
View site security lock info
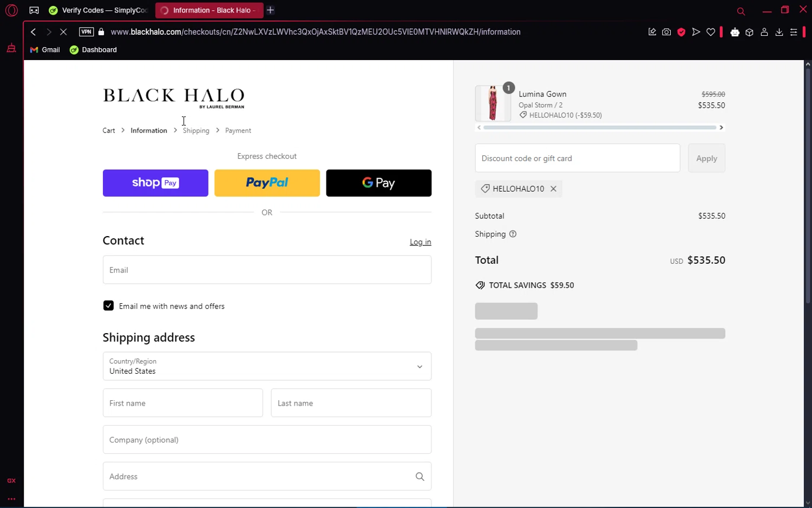pos(101,32)
